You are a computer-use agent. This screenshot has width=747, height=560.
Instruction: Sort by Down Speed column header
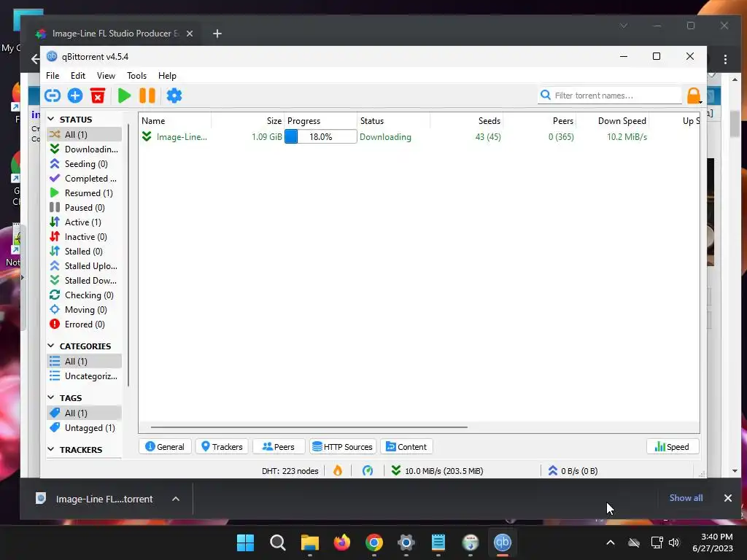coord(613,120)
